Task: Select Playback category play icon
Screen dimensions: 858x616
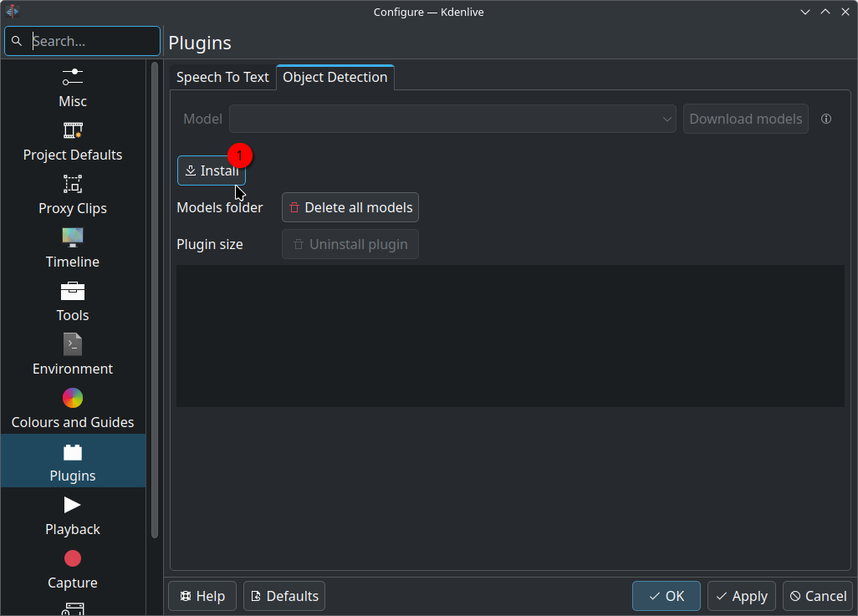Action: click(x=73, y=505)
